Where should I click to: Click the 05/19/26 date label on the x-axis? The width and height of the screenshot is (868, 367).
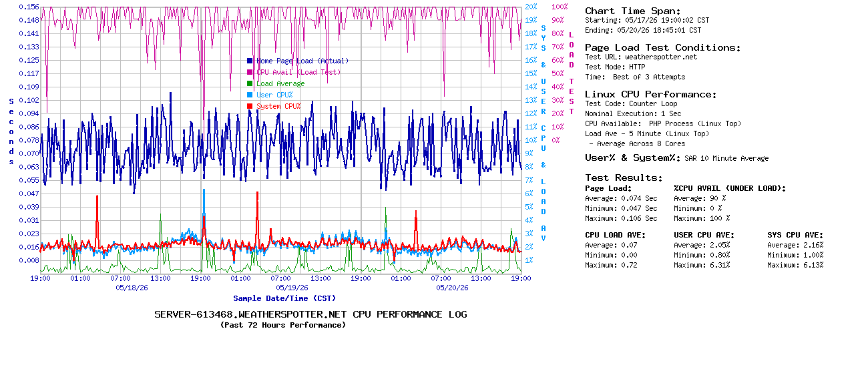(x=292, y=288)
